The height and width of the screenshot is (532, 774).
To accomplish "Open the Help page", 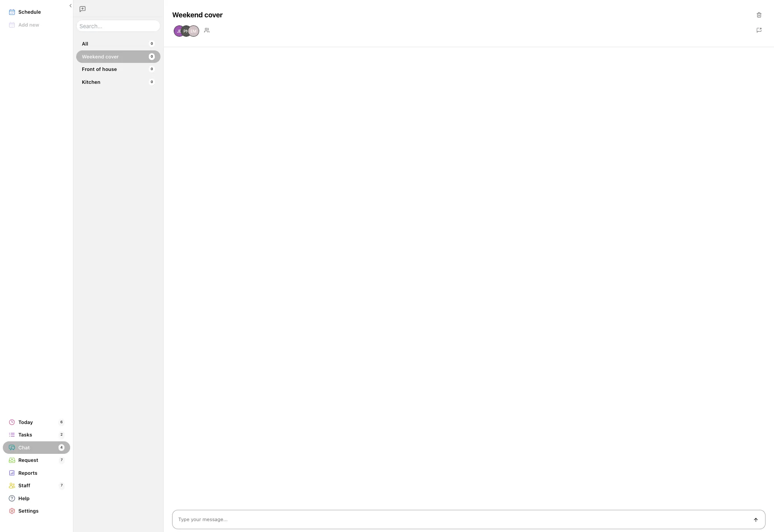I will tap(36, 499).
